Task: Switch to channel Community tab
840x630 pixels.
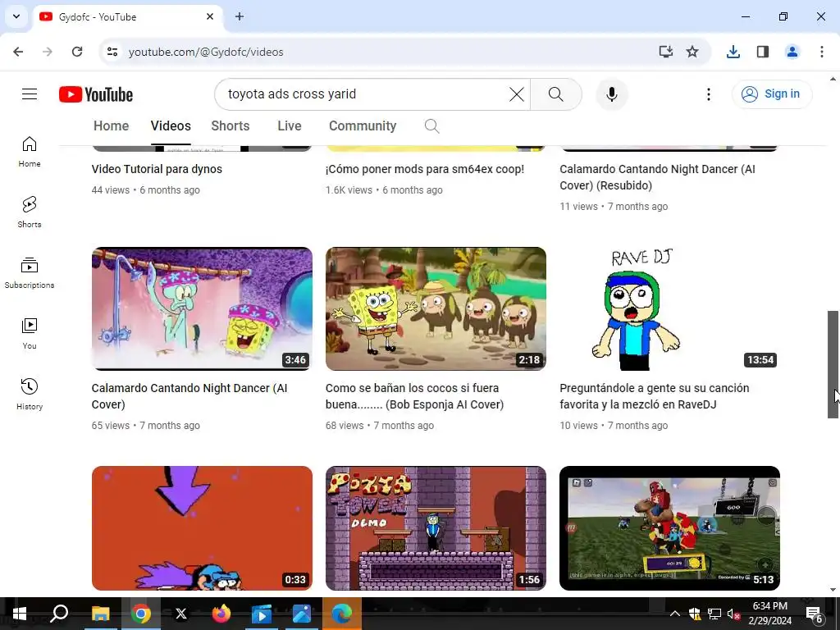Action: pos(363,126)
